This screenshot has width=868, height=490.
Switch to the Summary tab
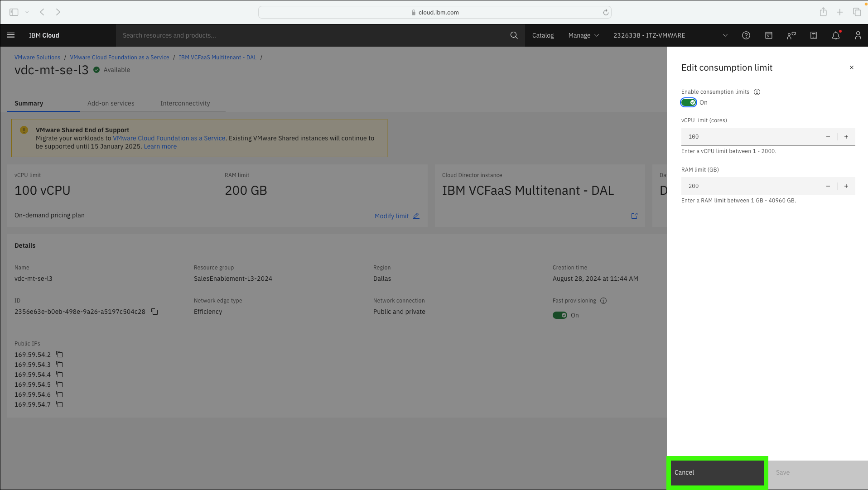(43, 103)
